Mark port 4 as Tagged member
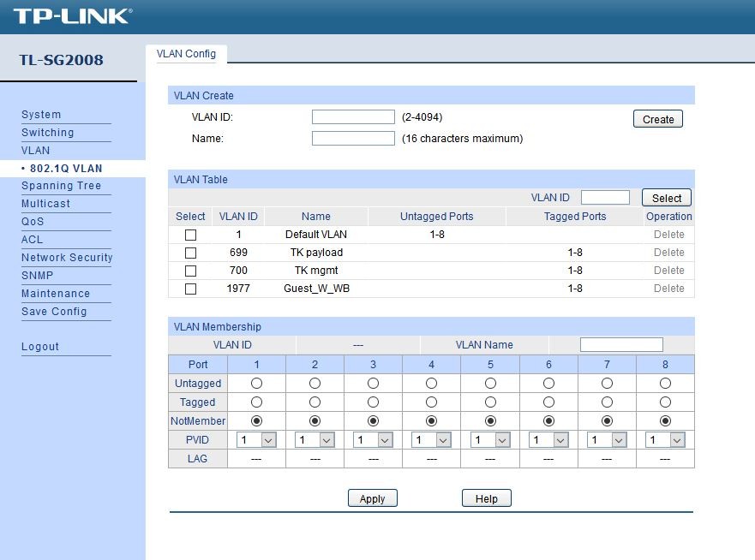The height and width of the screenshot is (560, 755). coord(432,402)
